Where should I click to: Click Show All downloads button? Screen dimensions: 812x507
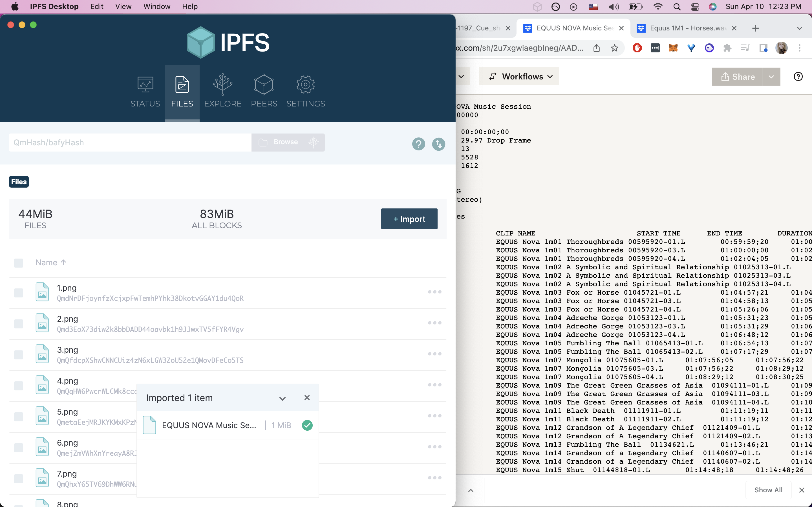tap(768, 490)
